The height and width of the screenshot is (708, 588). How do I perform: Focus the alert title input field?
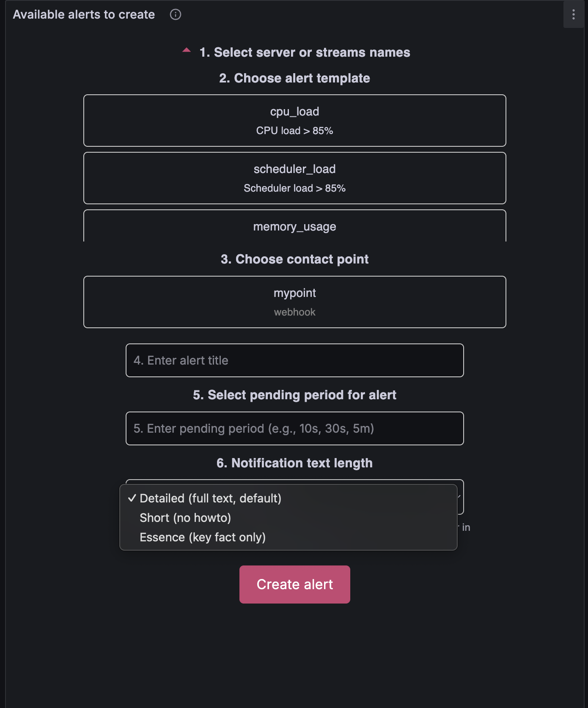(295, 360)
